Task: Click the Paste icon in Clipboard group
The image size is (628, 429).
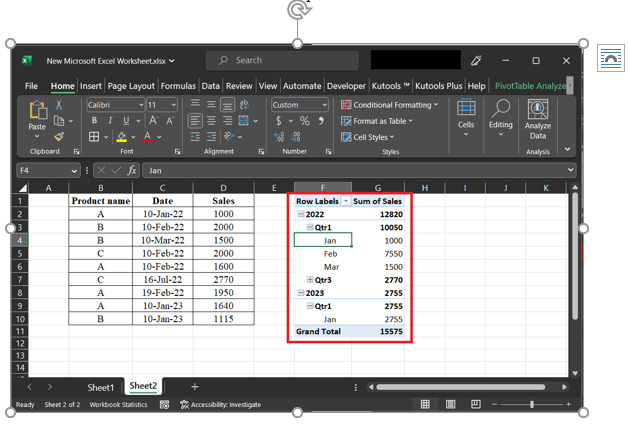Action: (x=37, y=112)
